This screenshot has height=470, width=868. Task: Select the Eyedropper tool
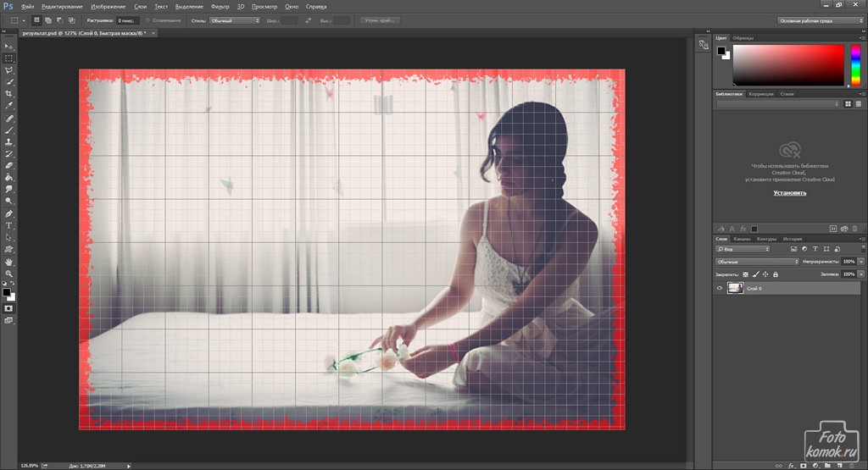(x=9, y=107)
